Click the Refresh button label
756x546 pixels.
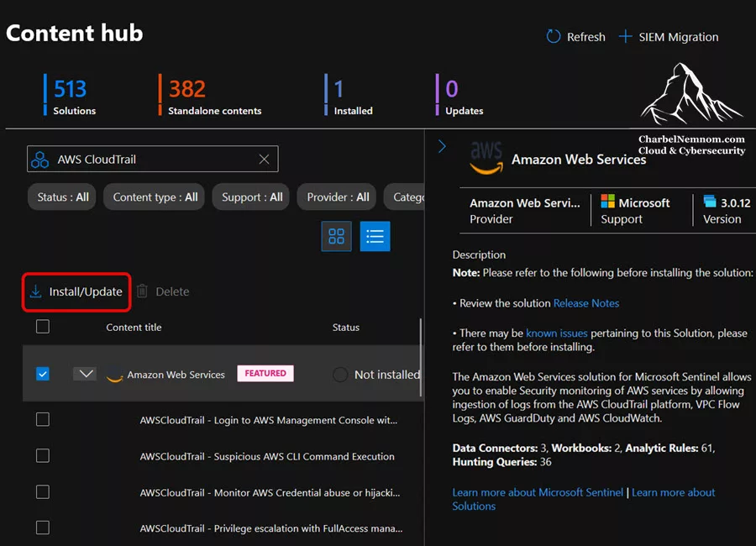[585, 37]
